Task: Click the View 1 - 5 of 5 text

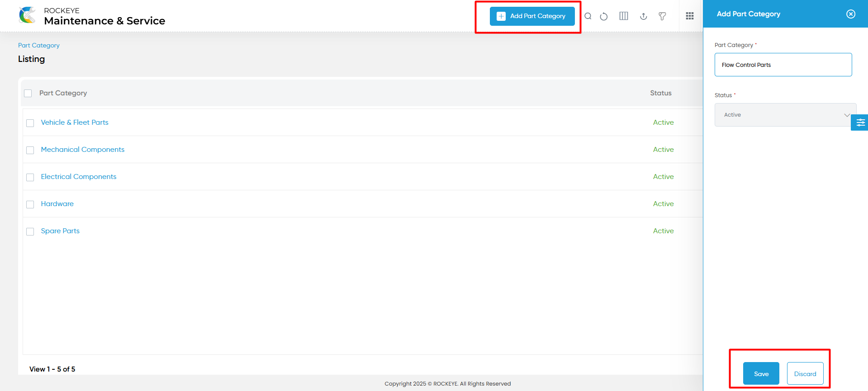Action: point(52,369)
